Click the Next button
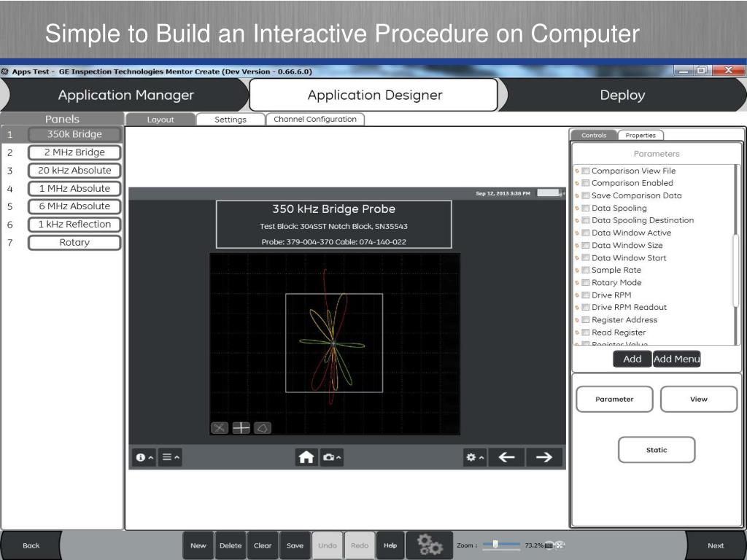Screen dimensions: 747x560 click(x=716, y=545)
